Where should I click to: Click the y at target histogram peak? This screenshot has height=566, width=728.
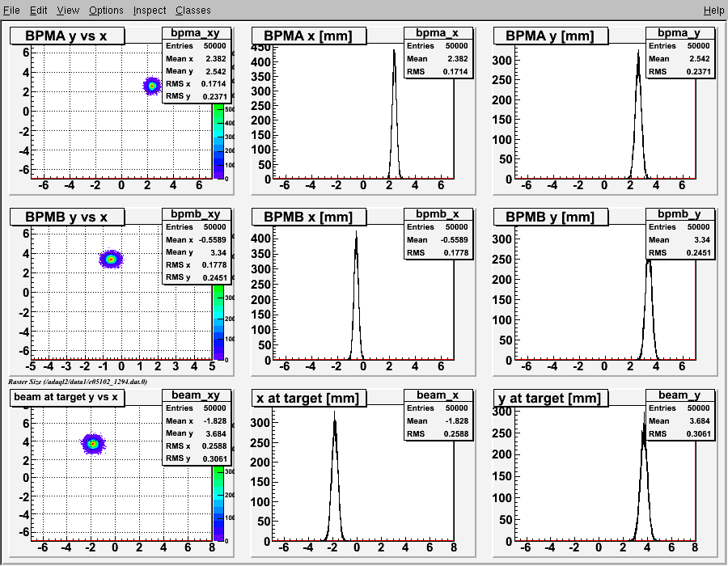tap(645, 416)
